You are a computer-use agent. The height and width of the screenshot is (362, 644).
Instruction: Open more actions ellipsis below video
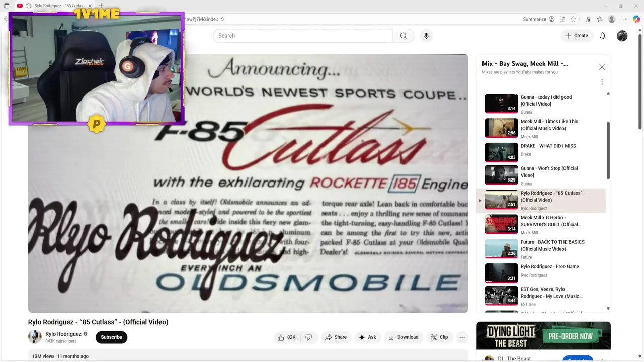(462, 337)
